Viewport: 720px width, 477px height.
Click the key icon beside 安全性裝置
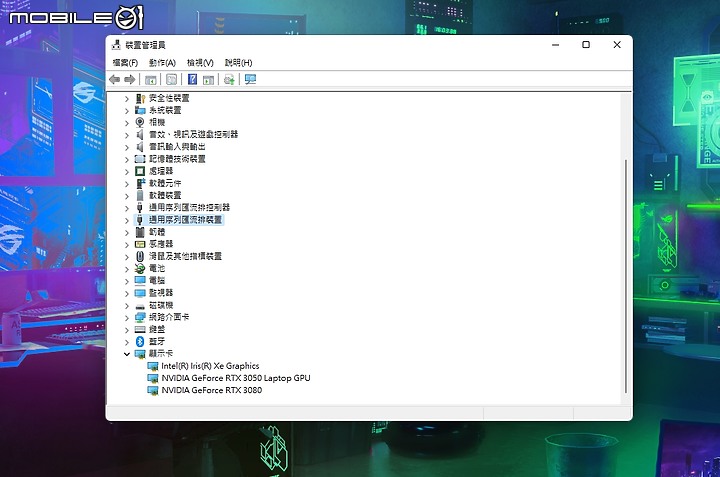coord(140,98)
